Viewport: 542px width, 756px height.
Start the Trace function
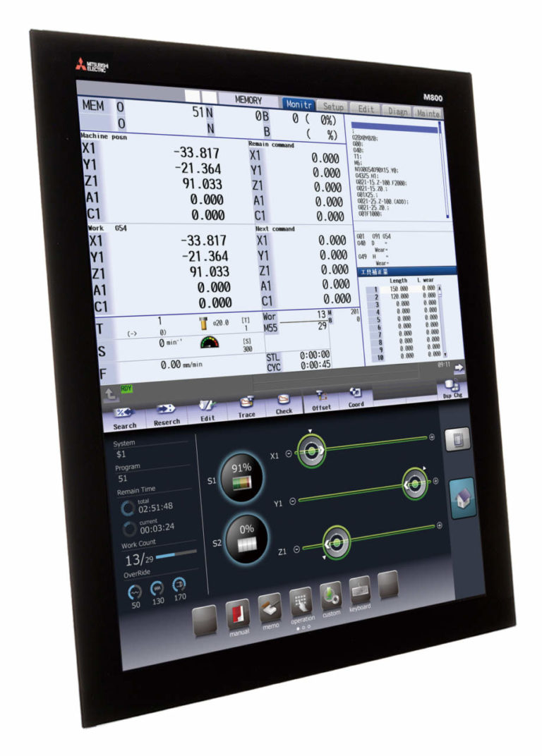(x=246, y=406)
